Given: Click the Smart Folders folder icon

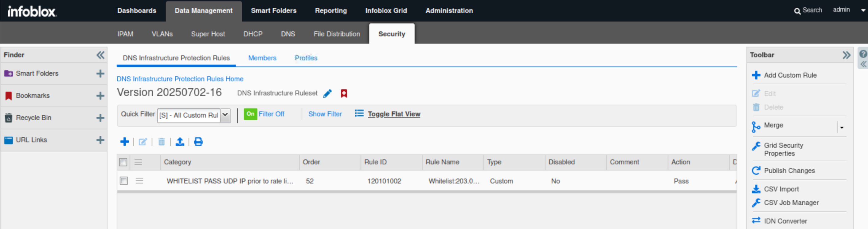Looking at the screenshot, I should tap(8, 73).
